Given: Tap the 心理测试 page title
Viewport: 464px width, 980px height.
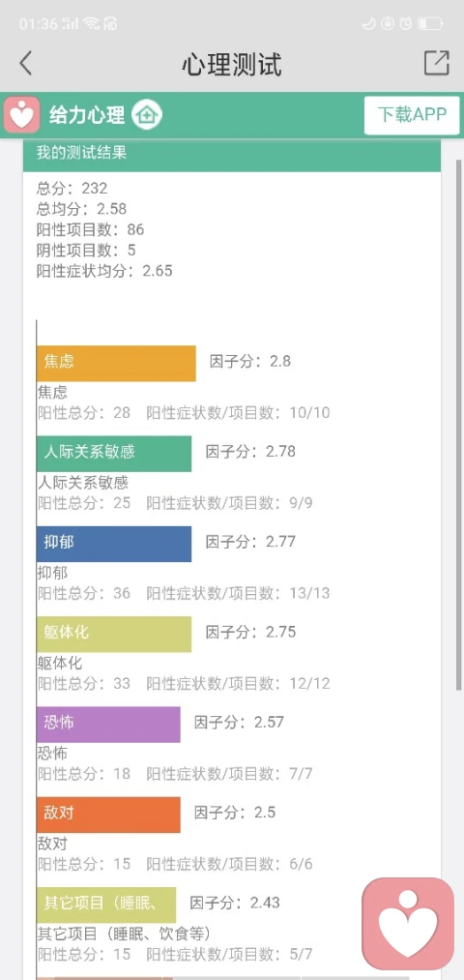Looking at the screenshot, I should coord(232,64).
